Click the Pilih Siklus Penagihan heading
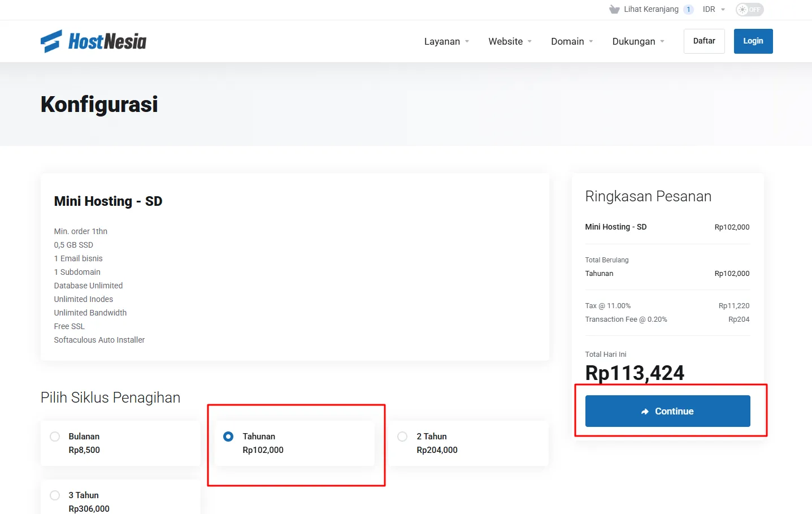812x514 pixels. point(110,398)
